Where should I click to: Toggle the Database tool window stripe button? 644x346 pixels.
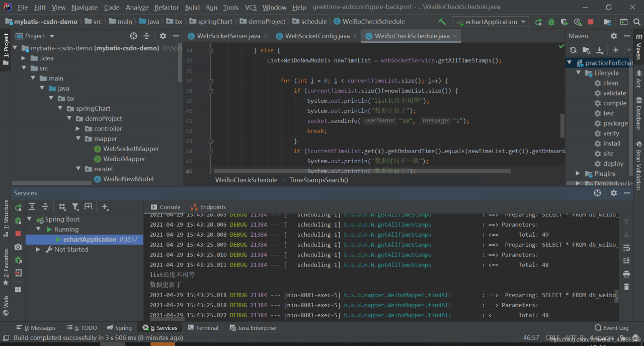pos(638,113)
